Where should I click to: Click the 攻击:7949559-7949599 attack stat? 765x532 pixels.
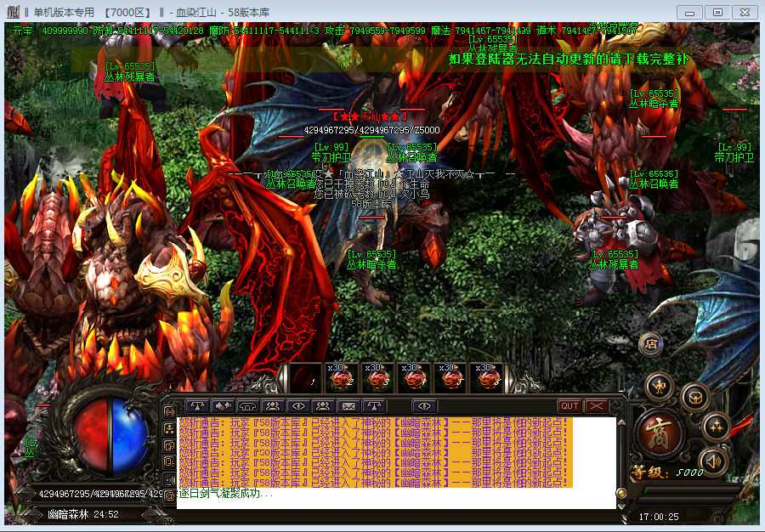pos(375,31)
